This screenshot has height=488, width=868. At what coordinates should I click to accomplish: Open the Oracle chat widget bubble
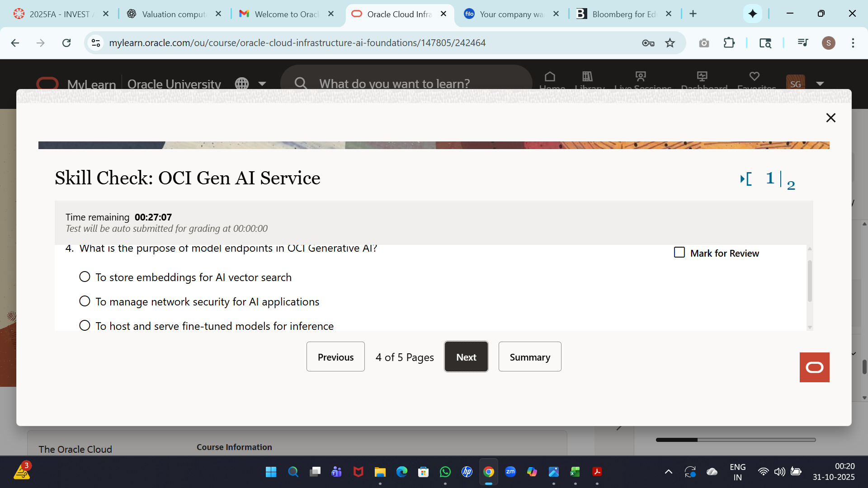(x=814, y=367)
